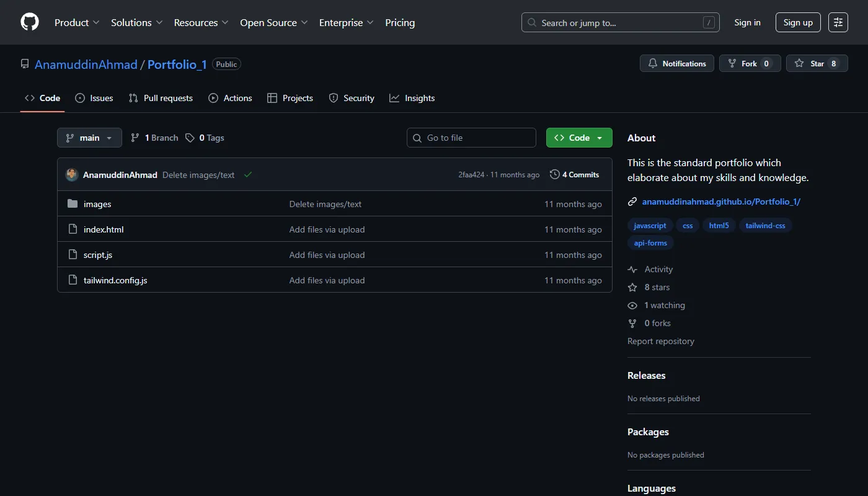Viewport: 868px width, 496px height.
Task: Click the star icon beside 8 stars
Action: (x=632, y=287)
